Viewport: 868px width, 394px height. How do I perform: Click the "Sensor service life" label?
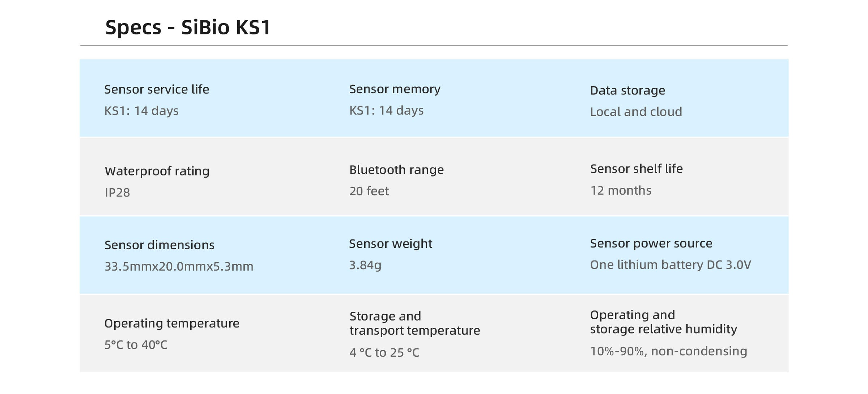coord(157,89)
